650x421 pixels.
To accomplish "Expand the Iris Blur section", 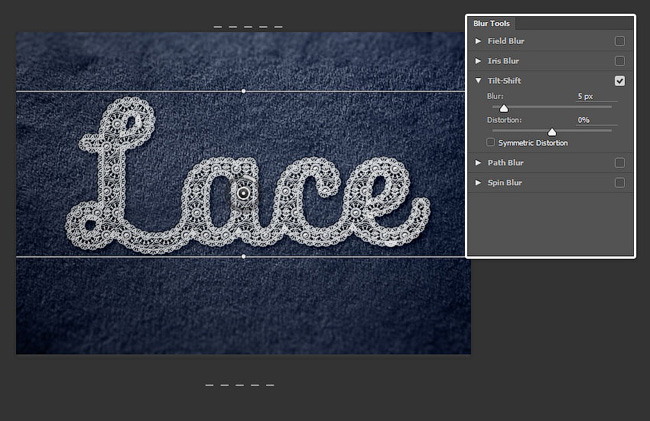I will [x=478, y=61].
